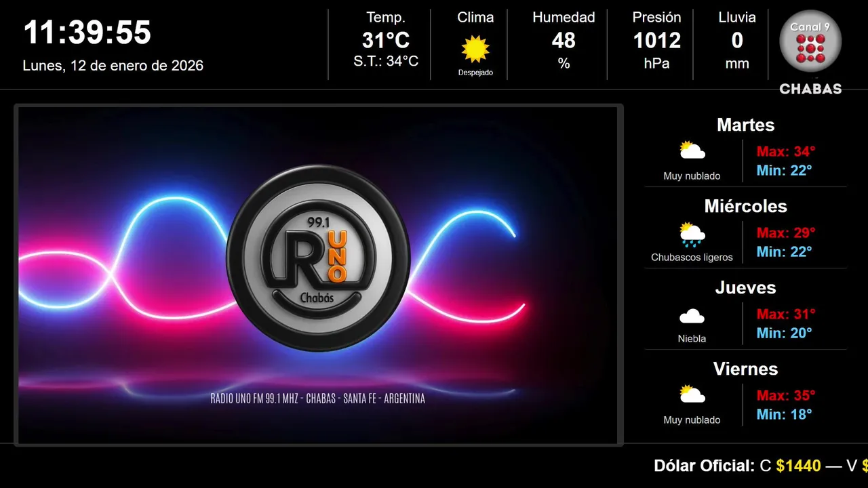Click the Lluvia label

[737, 18]
